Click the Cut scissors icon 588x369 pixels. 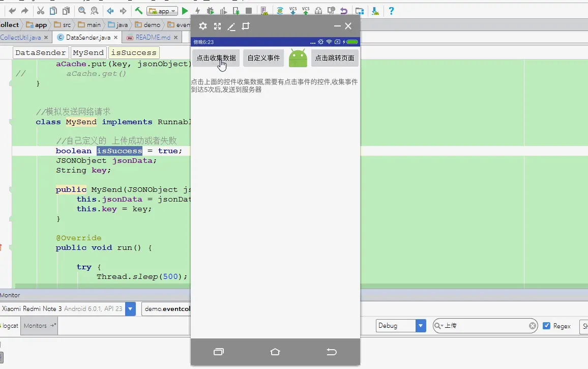click(41, 11)
